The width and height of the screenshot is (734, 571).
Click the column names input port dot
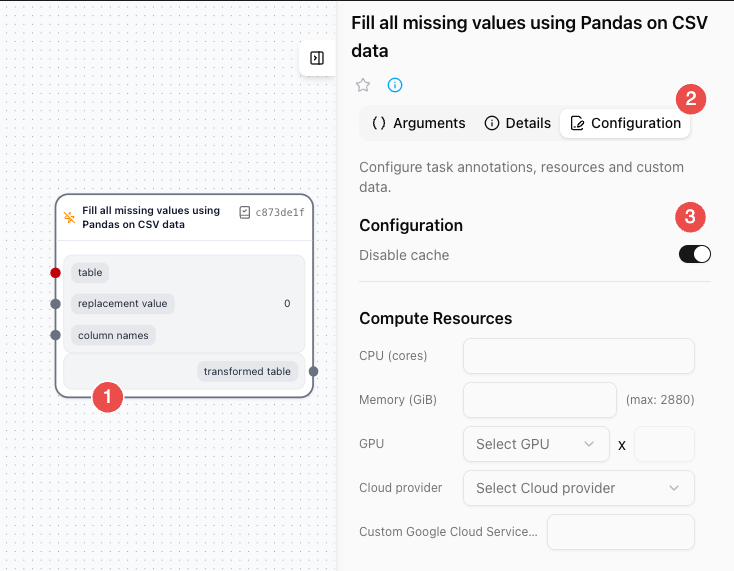(56, 335)
